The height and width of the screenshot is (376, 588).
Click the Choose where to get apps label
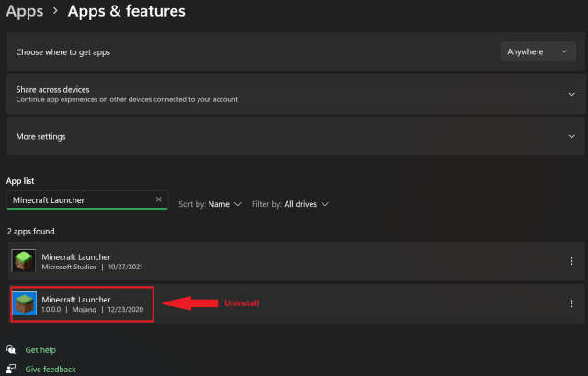(x=62, y=52)
